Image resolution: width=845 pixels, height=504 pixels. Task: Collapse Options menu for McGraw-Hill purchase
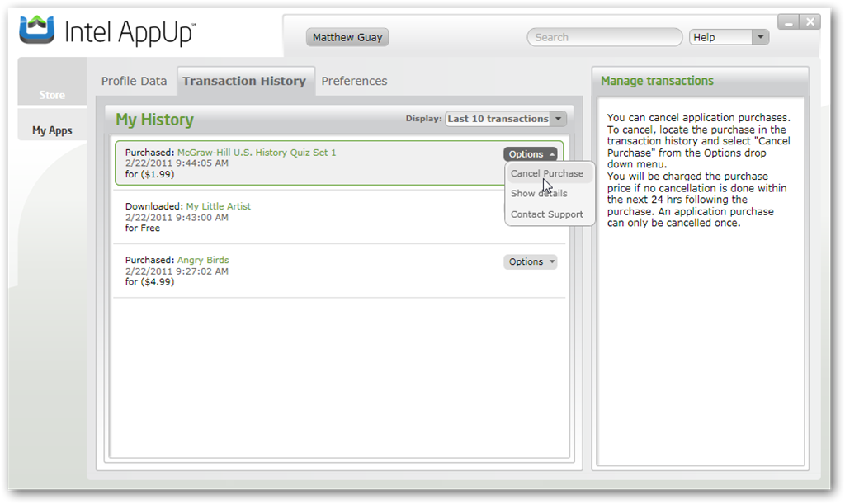[x=531, y=154]
